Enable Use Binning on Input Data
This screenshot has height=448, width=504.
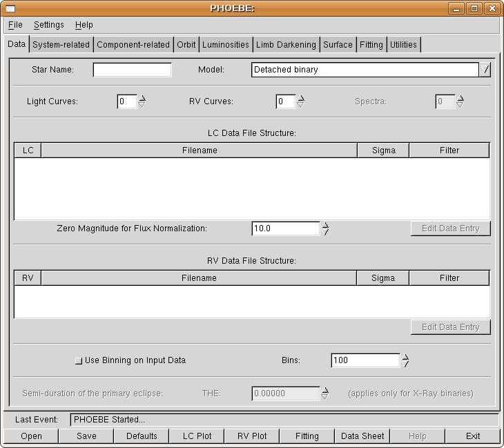79,360
